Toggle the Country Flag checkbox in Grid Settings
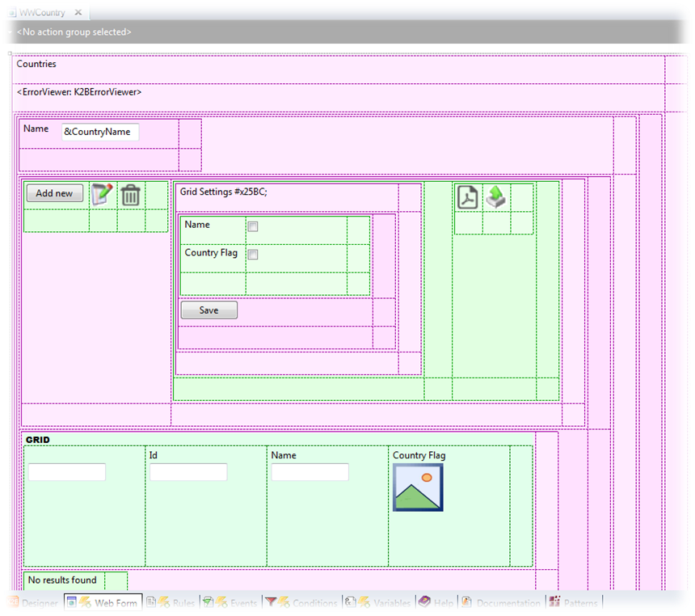 coord(252,254)
